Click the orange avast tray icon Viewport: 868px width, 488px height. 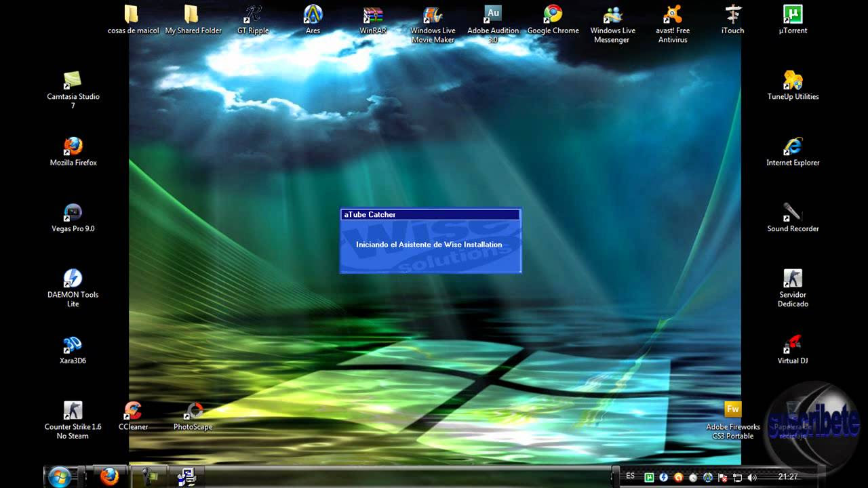click(678, 477)
